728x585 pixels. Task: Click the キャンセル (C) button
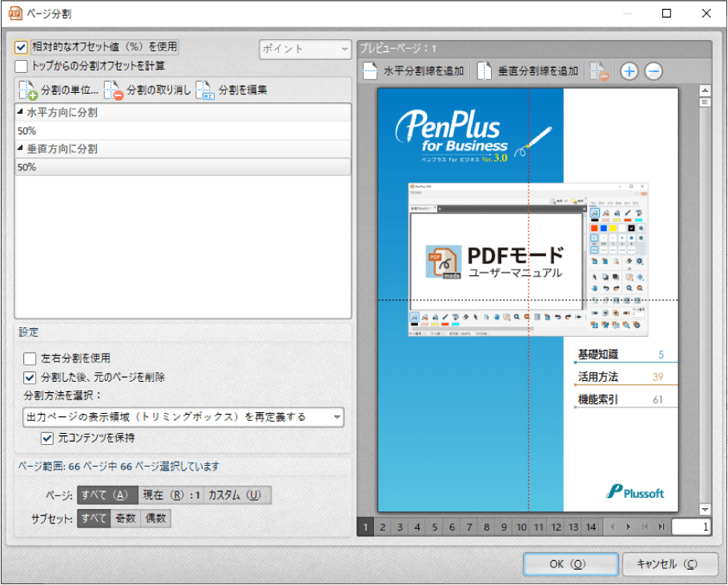click(670, 564)
